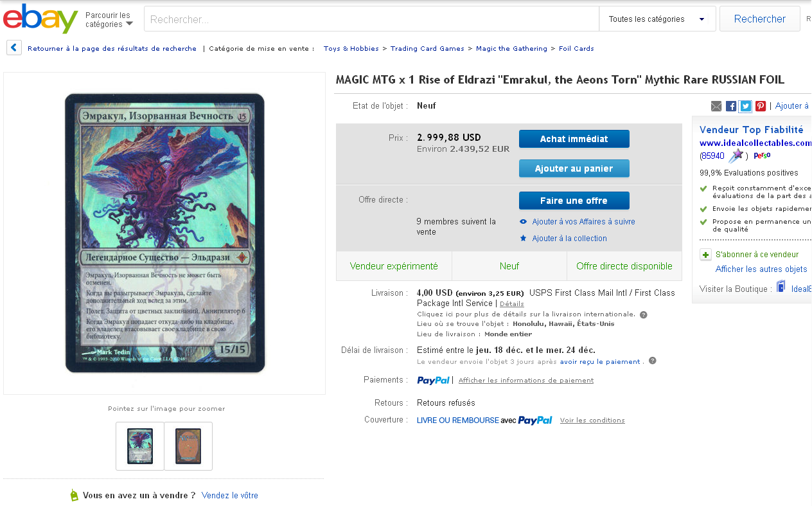Open Foil Cards breadcrumb category
This screenshot has width=812, height=506.
point(576,48)
